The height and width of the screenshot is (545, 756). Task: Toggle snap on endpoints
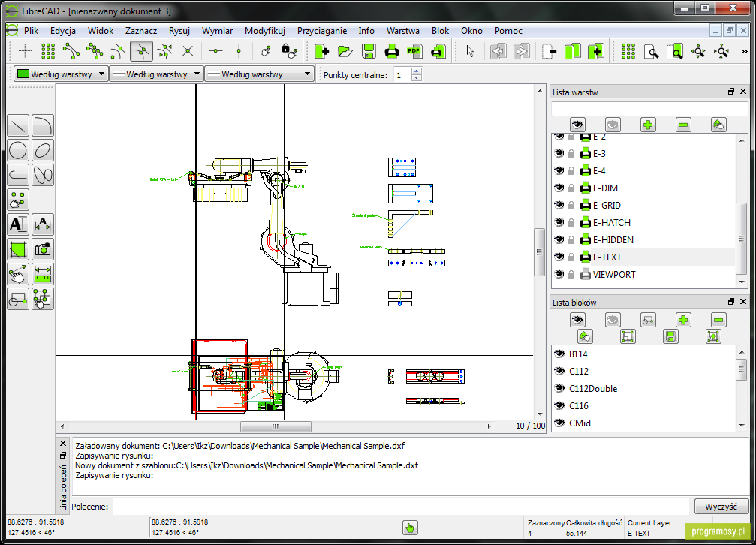pyautogui.click(x=71, y=51)
